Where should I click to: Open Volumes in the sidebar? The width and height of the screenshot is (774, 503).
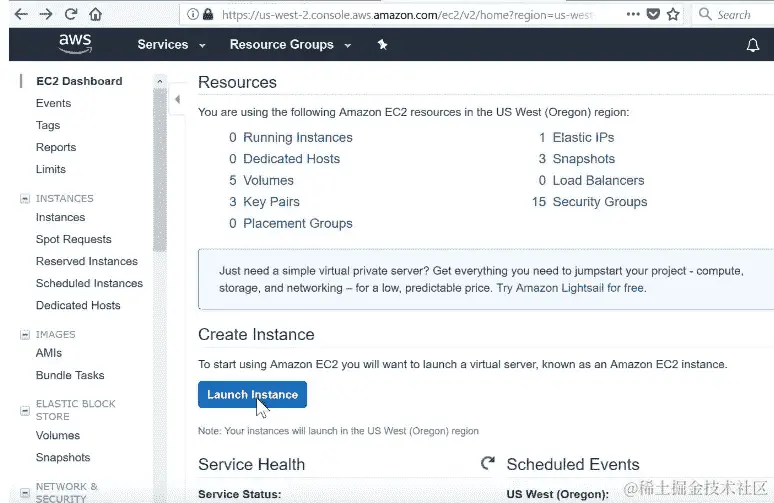(x=58, y=435)
